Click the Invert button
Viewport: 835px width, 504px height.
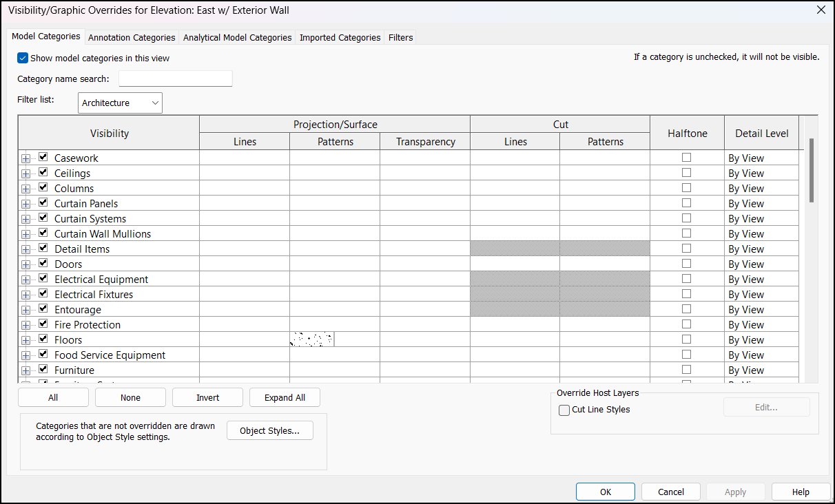click(x=207, y=397)
